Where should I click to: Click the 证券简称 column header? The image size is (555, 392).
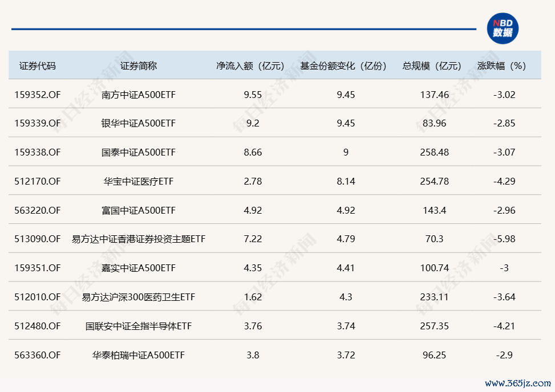(x=139, y=66)
